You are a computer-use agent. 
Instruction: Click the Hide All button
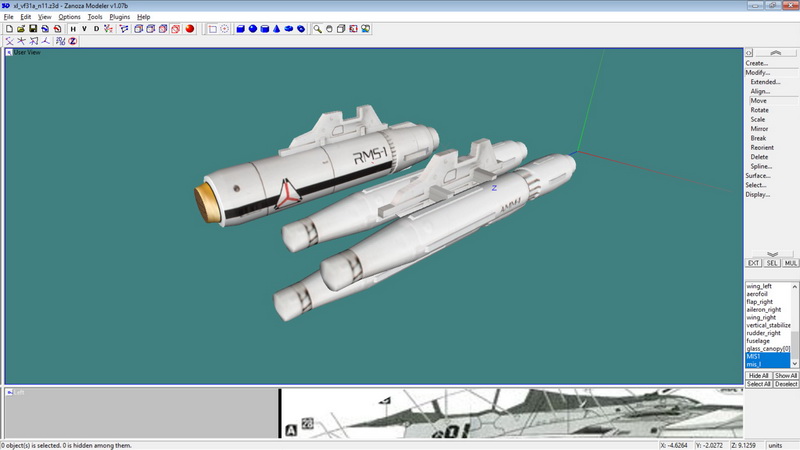coord(758,376)
